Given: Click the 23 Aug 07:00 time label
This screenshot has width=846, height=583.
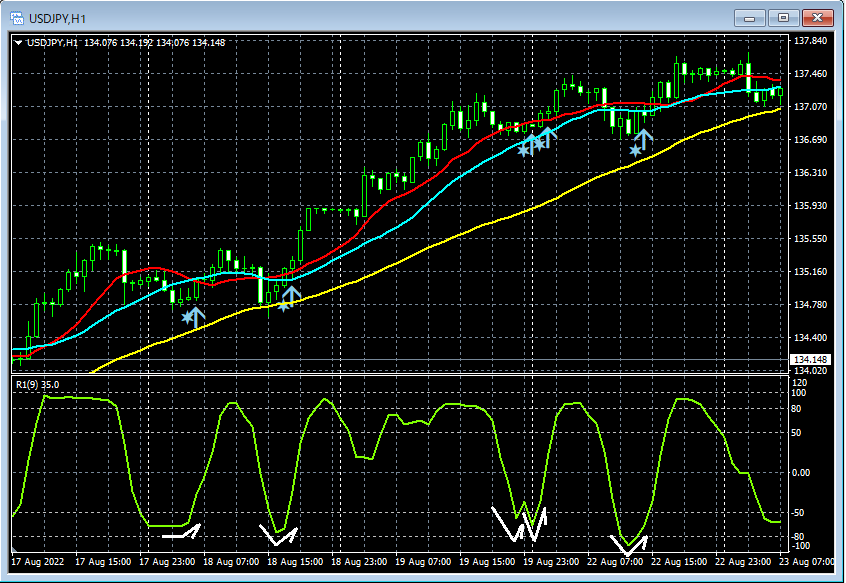Looking at the screenshot, I should tap(808, 562).
